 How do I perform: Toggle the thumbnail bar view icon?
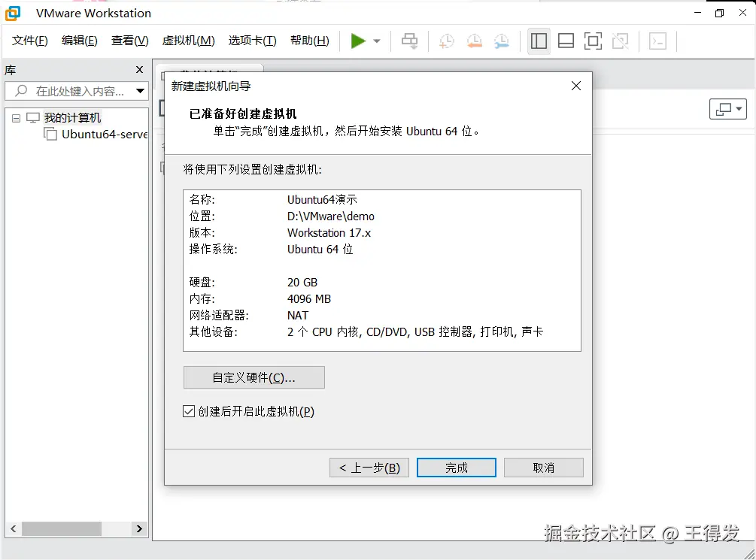pos(566,41)
